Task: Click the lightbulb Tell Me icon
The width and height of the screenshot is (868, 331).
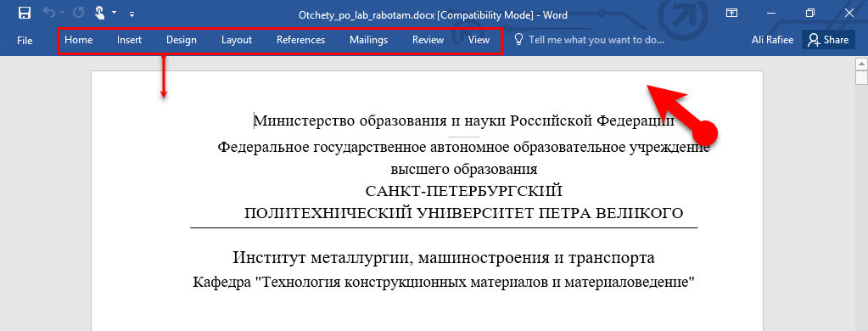Action: click(x=518, y=39)
